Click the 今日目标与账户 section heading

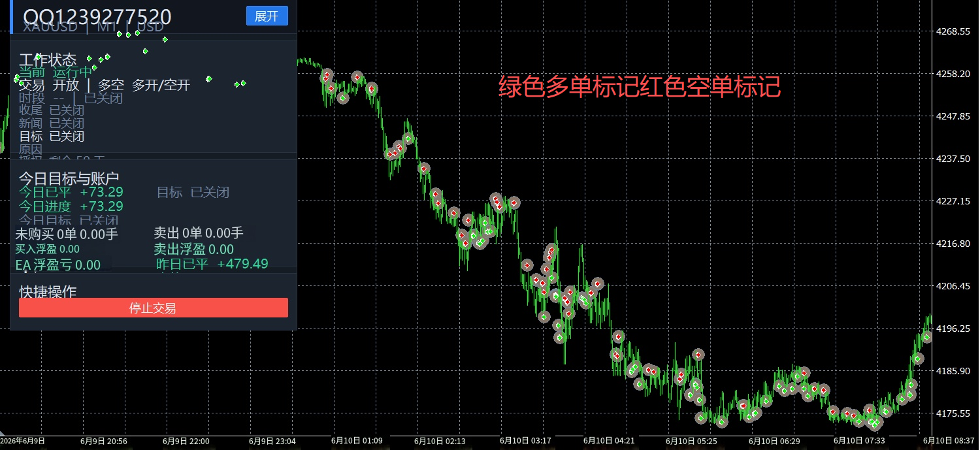pos(69,178)
